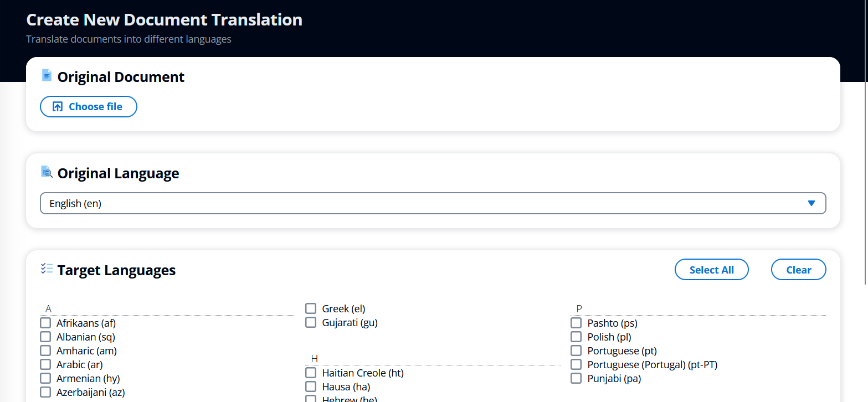
Task: Check the Azerbaijani (az) checkbox
Action: click(x=45, y=392)
